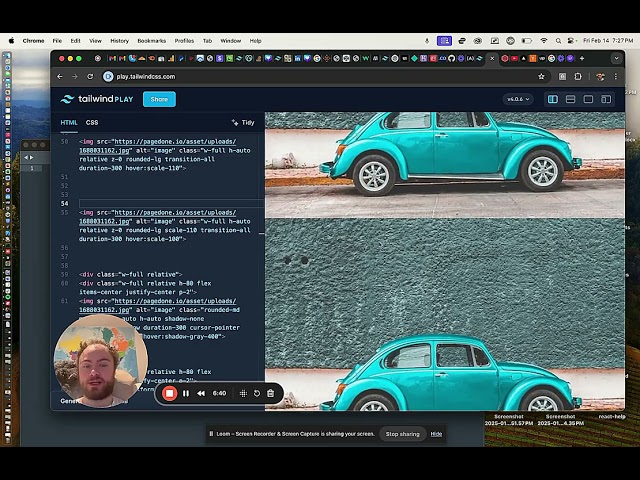This screenshot has width=640, height=480.
Task: Click the date and time in menu bar
Action: [608, 40]
